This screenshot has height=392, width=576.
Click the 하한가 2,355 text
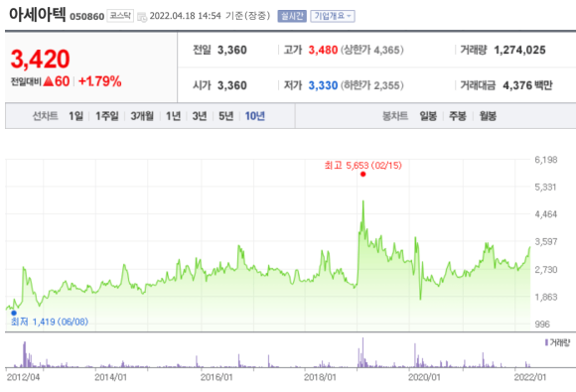click(372, 85)
